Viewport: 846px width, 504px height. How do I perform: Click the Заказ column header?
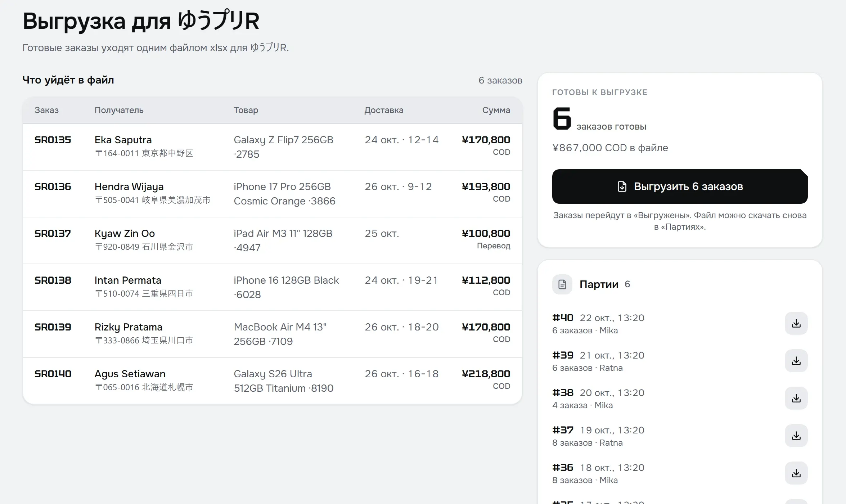coord(46,110)
